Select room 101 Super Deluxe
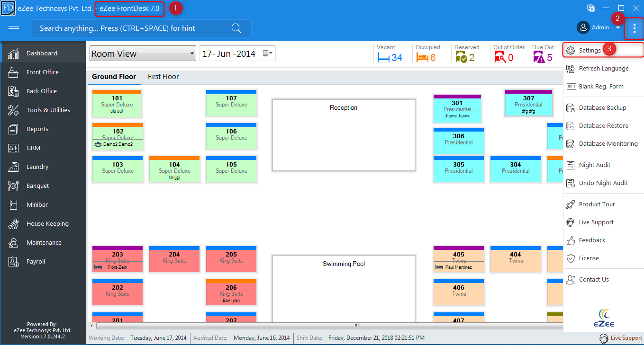Viewport: 644px width, 345px height. pyautogui.click(x=117, y=103)
